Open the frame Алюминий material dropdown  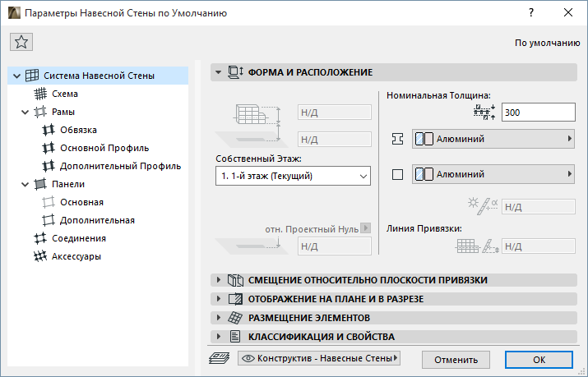[493, 139]
